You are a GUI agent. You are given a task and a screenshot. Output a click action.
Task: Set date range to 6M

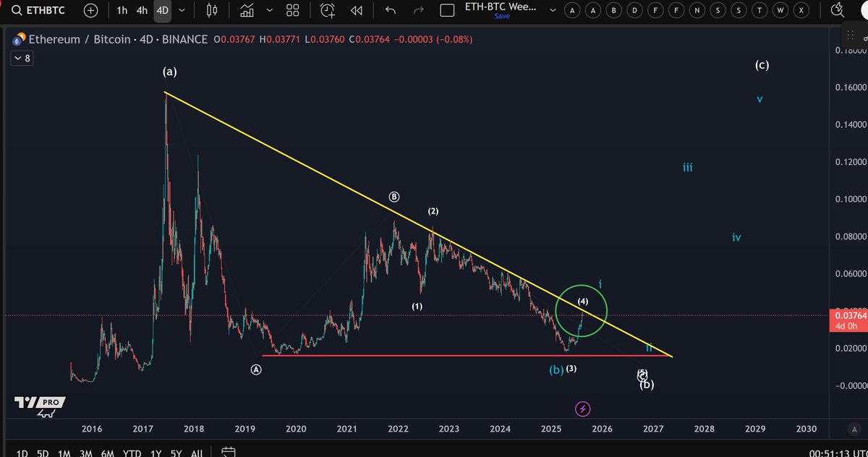point(108,453)
